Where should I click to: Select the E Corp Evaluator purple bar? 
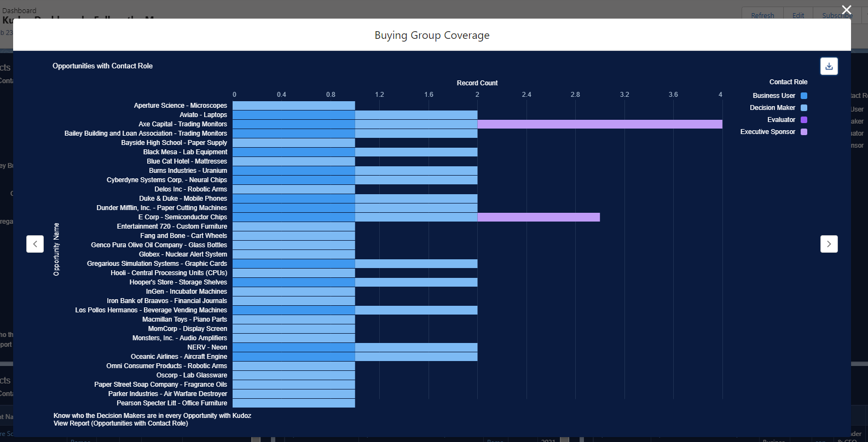tap(539, 217)
